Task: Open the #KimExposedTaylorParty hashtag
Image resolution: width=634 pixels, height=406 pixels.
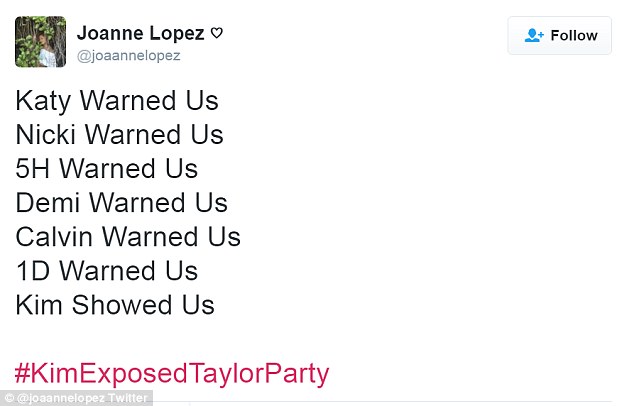Action: point(171,374)
